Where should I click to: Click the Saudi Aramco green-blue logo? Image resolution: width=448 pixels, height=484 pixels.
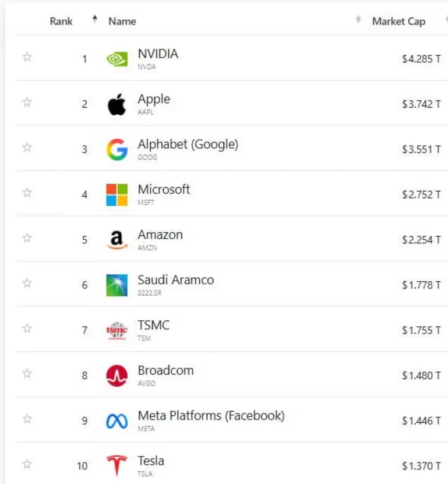[x=117, y=285]
